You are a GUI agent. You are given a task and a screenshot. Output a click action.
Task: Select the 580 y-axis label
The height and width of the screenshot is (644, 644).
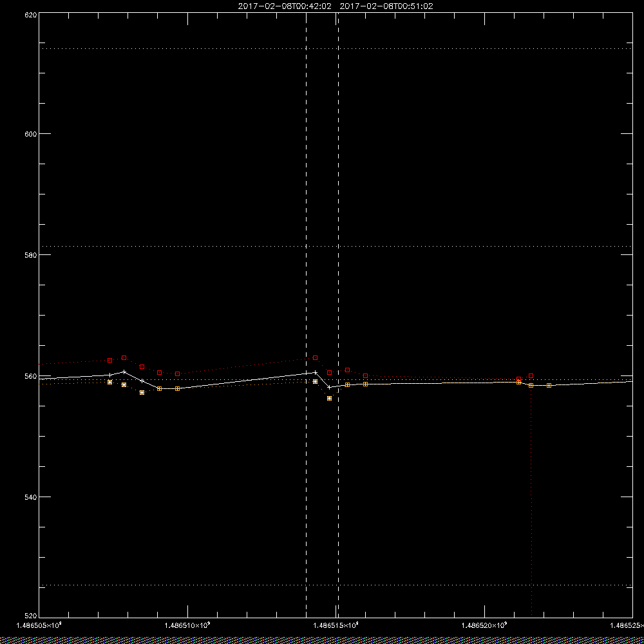[x=31, y=254]
